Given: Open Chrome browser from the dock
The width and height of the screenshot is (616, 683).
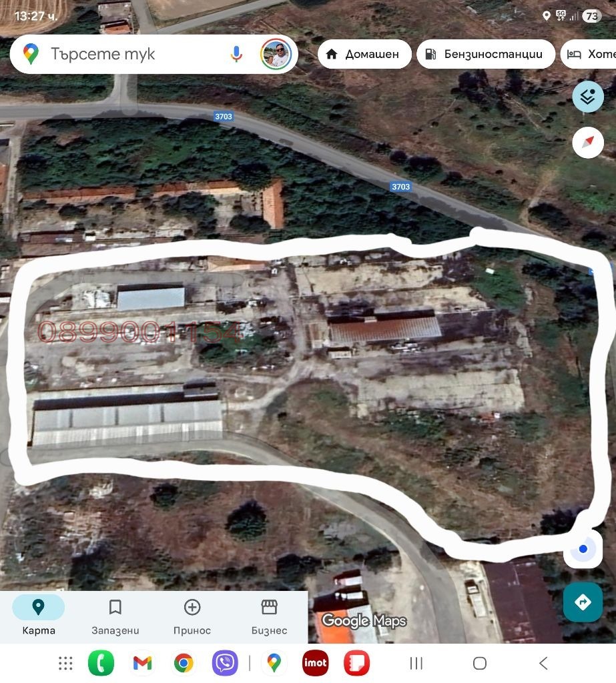Looking at the screenshot, I should point(184,663).
